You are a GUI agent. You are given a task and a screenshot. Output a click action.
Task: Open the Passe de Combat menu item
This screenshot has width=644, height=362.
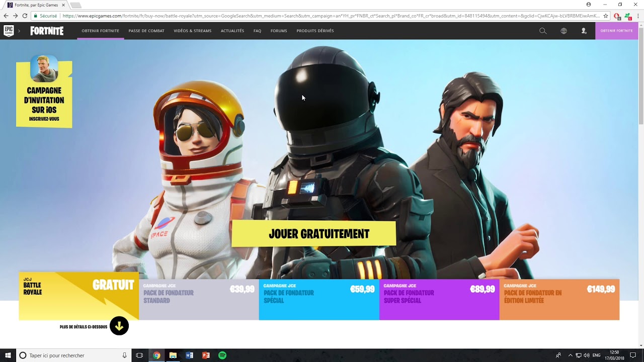point(146,31)
